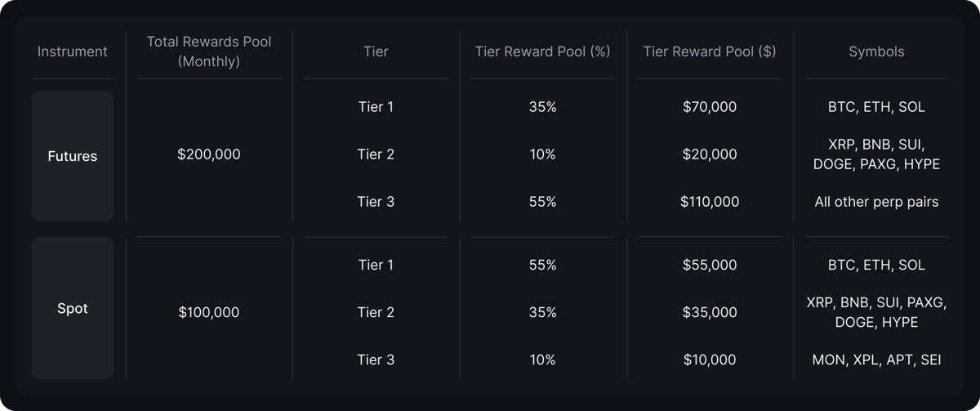The height and width of the screenshot is (411, 980).
Task: Select the $70,000 tier reward amount
Action: click(x=709, y=106)
